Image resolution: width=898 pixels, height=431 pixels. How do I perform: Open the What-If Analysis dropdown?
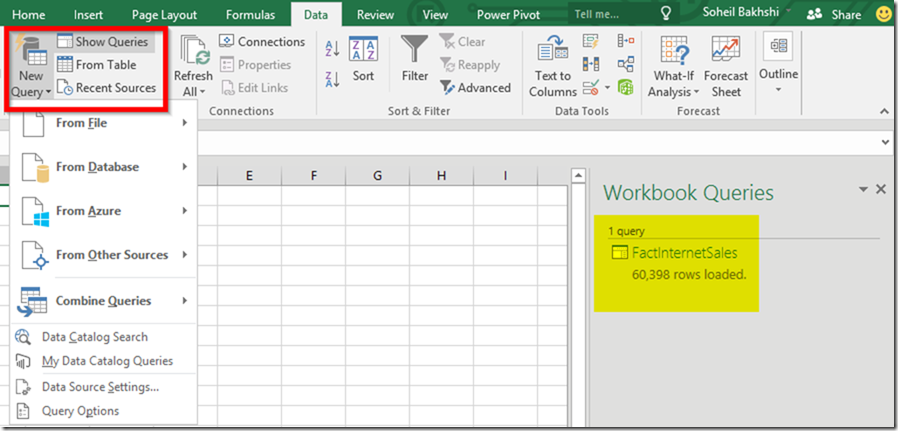click(674, 66)
